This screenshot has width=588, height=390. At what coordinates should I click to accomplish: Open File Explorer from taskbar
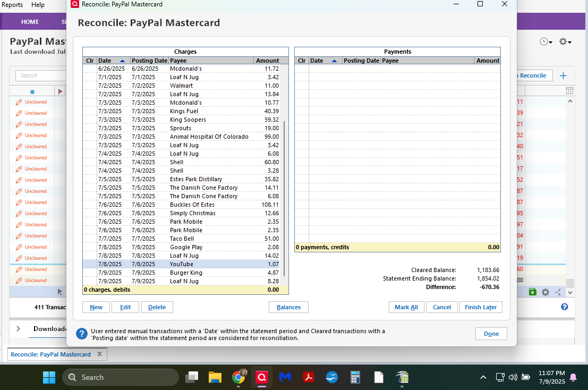(x=215, y=377)
